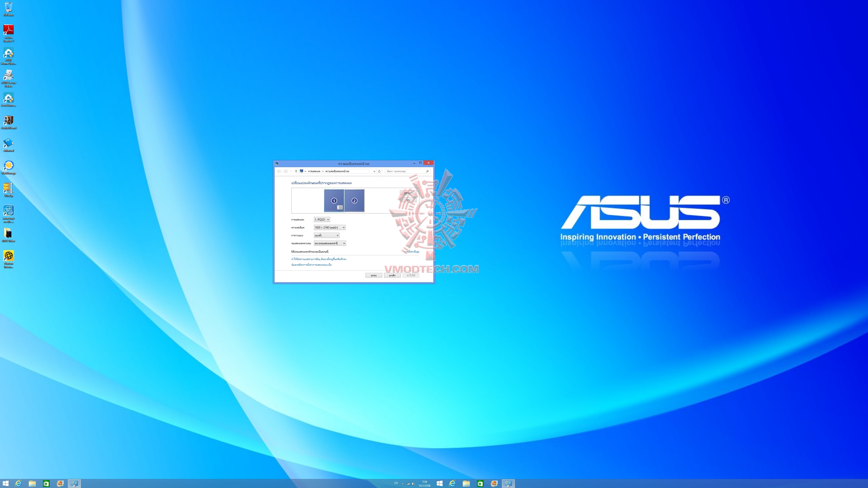Click the up-arrow navigation icon
Screen dimensions: 868x488
(x=296, y=171)
